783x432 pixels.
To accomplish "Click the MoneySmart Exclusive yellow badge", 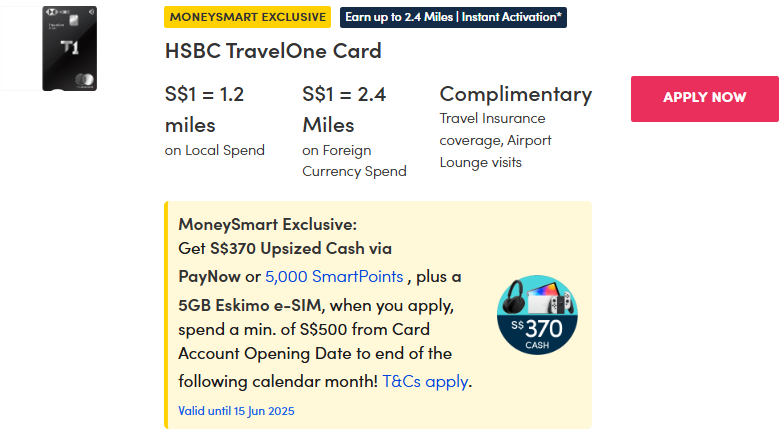I will (247, 17).
